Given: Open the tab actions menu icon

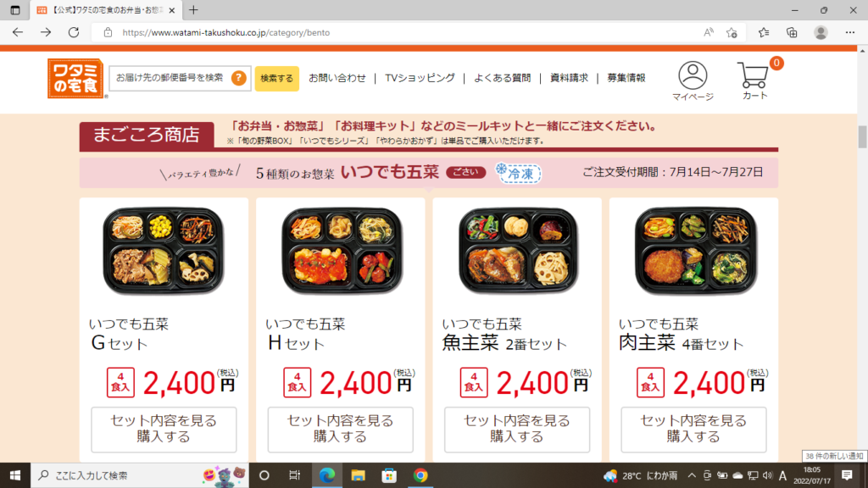Looking at the screenshot, I should (x=15, y=10).
